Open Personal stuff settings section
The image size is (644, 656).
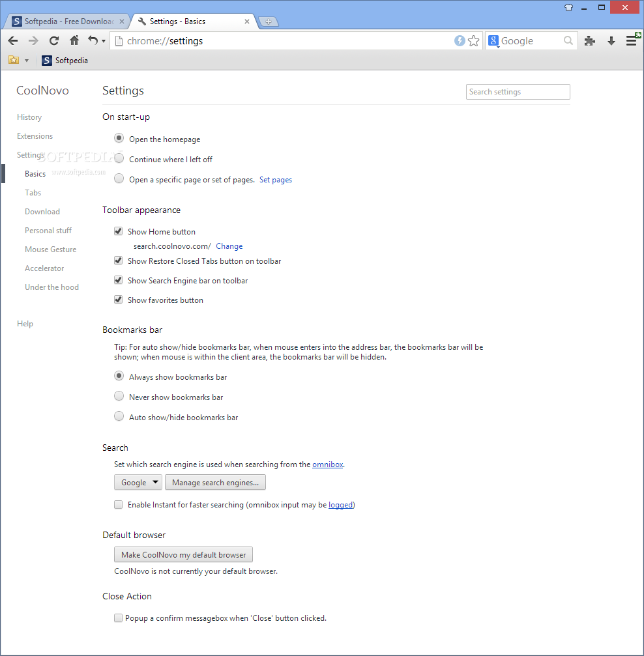click(x=48, y=231)
